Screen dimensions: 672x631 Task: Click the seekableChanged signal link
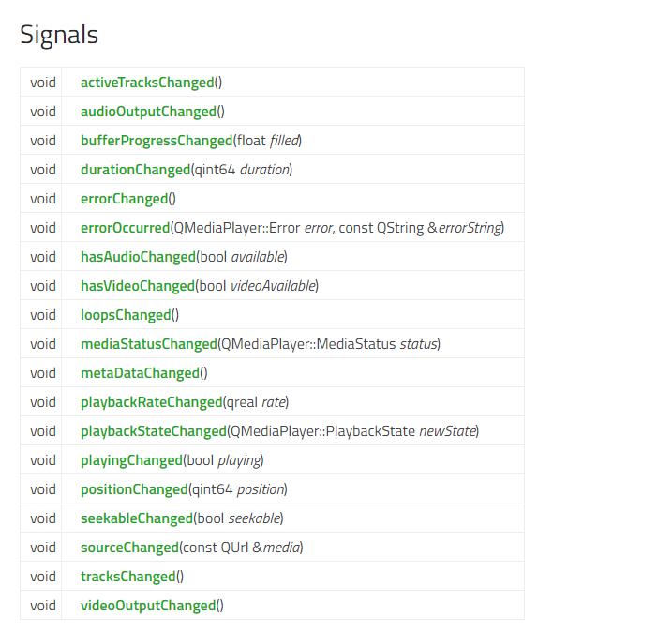tap(137, 518)
